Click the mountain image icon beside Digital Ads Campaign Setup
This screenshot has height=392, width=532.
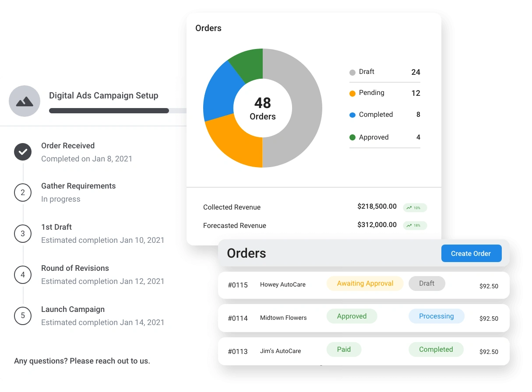[x=25, y=101]
